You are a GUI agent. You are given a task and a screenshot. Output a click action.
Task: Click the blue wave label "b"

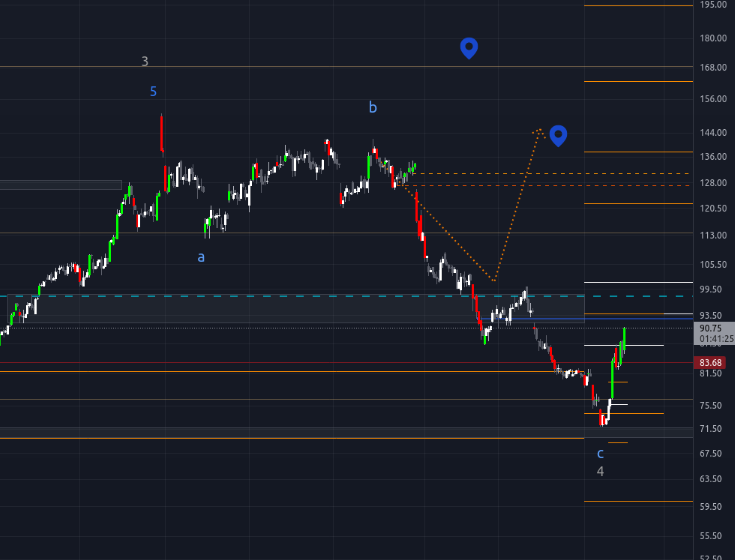coord(372,107)
